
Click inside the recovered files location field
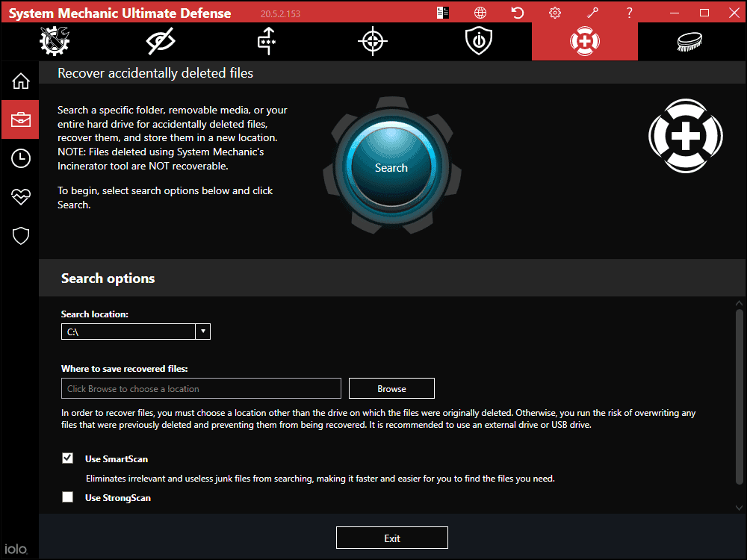click(x=200, y=388)
